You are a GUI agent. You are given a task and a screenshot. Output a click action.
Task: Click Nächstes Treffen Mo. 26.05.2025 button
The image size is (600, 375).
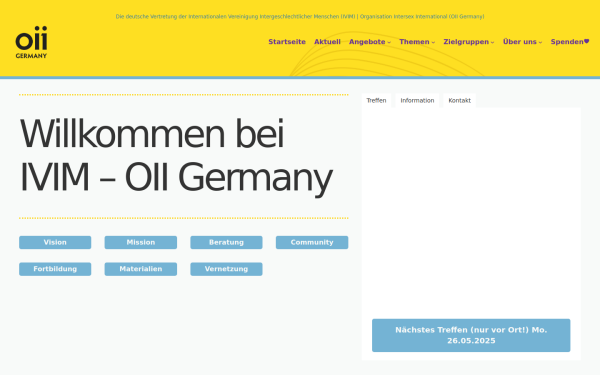(x=471, y=335)
